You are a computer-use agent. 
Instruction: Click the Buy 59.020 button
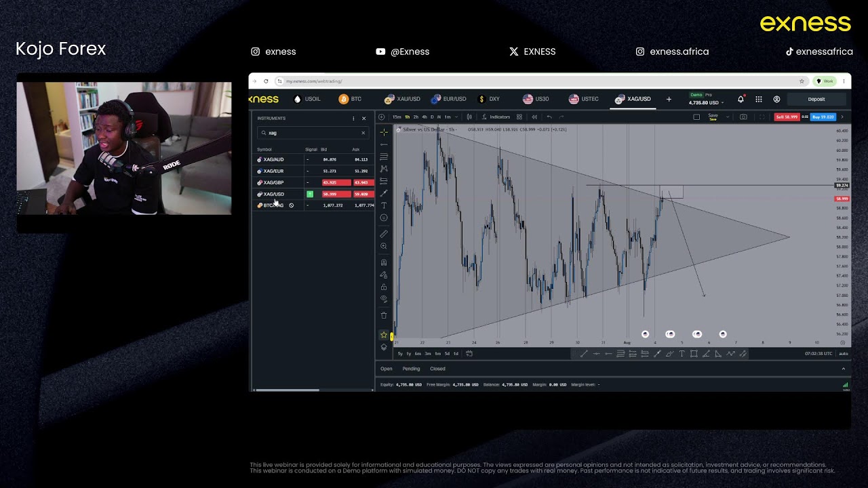[823, 117]
